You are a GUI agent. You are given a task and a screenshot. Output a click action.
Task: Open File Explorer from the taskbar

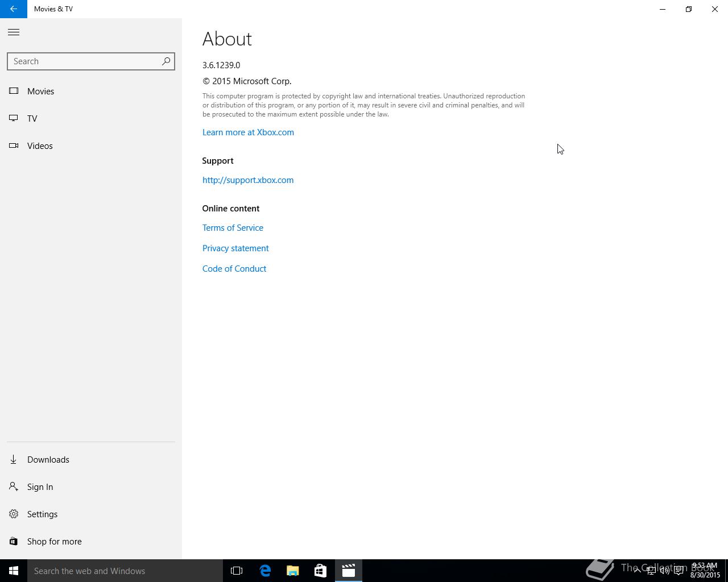click(293, 571)
